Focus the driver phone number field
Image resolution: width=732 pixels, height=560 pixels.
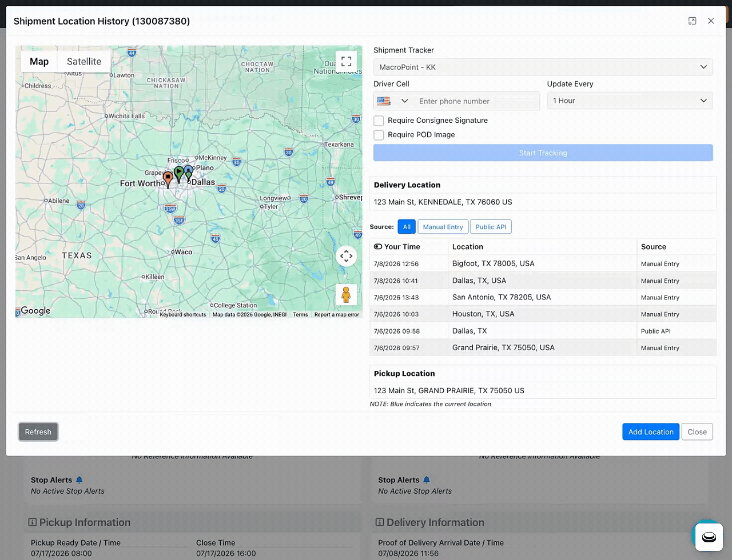[x=477, y=101]
